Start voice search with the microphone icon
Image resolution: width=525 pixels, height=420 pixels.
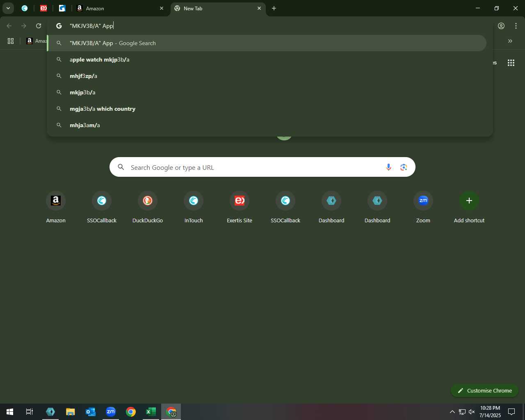(388, 167)
